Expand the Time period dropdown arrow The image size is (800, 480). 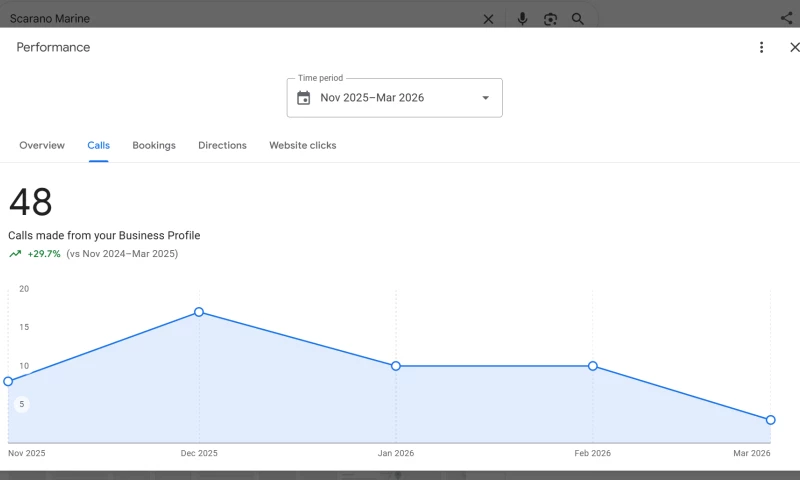pyautogui.click(x=486, y=97)
